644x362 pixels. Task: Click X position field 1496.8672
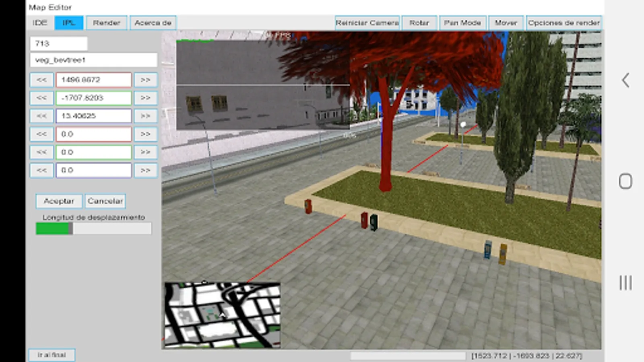(x=94, y=80)
